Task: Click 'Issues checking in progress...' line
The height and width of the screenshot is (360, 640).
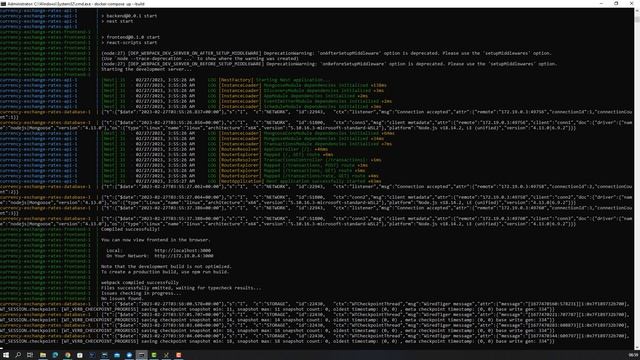Action: pyautogui.click(x=141, y=293)
